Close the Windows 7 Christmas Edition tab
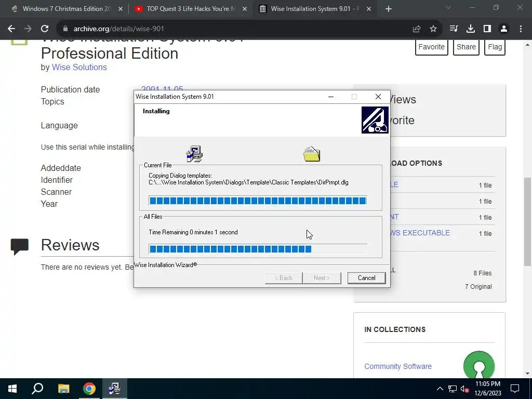Image resolution: width=532 pixels, height=399 pixels. (121, 9)
